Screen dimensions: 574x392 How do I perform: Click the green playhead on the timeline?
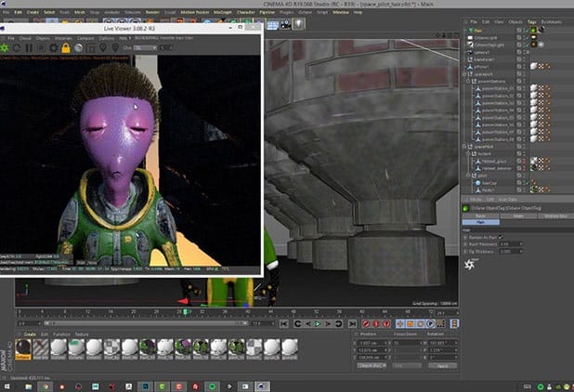coord(184,312)
